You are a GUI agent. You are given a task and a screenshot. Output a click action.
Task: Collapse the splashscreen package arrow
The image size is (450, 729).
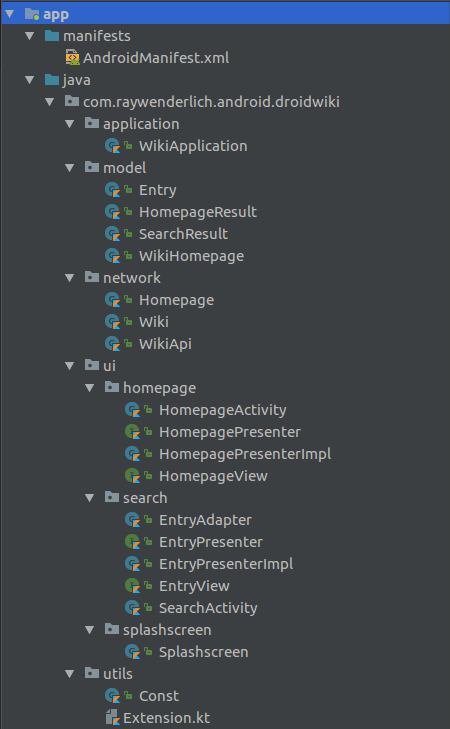[90, 630]
